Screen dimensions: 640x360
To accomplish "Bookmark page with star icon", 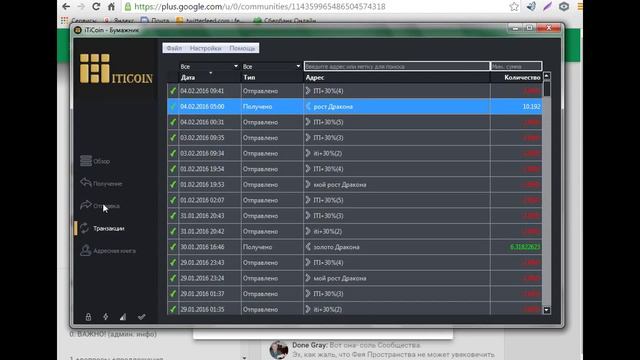I will [514, 7].
